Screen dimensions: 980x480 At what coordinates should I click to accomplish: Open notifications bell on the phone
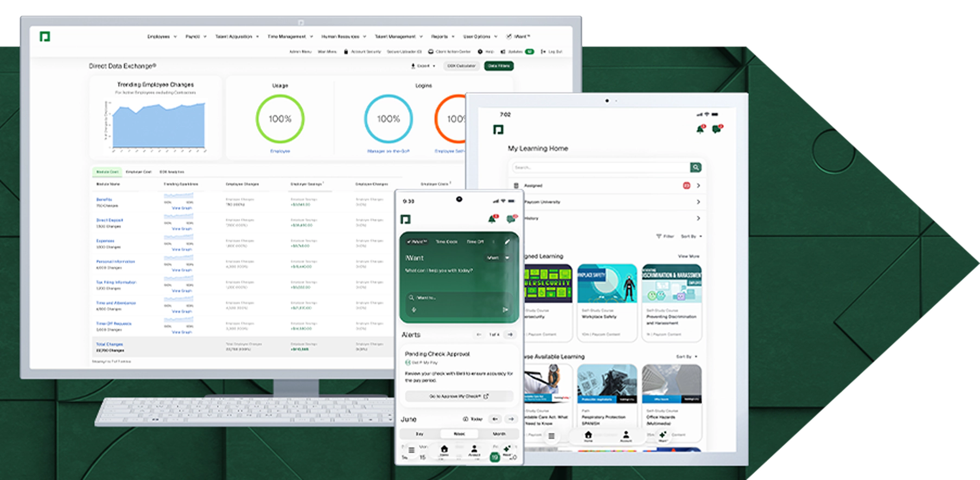click(x=492, y=219)
